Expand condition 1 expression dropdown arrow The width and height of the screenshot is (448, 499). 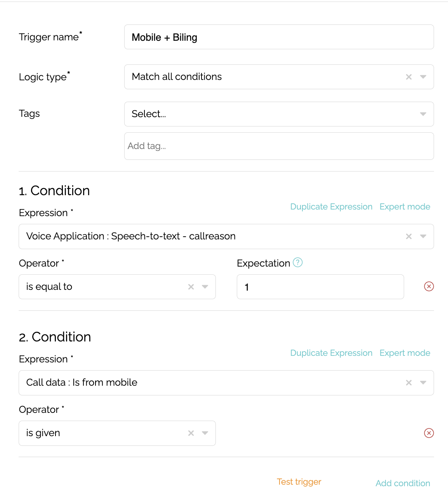(423, 236)
